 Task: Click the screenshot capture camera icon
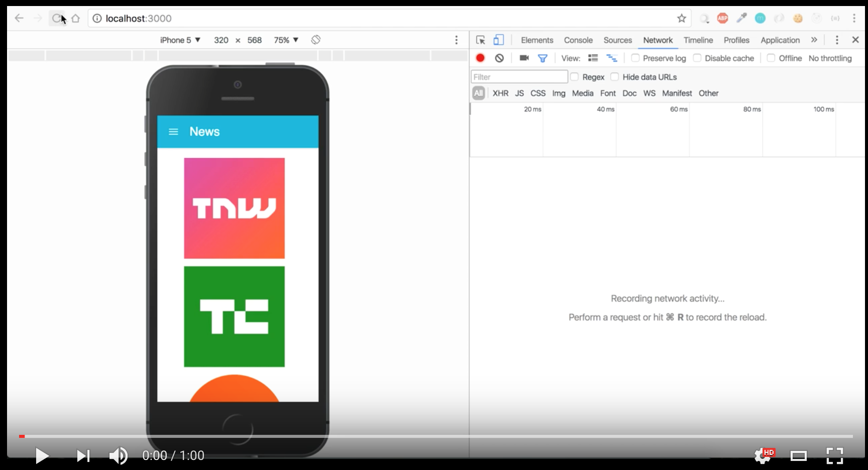coord(523,58)
